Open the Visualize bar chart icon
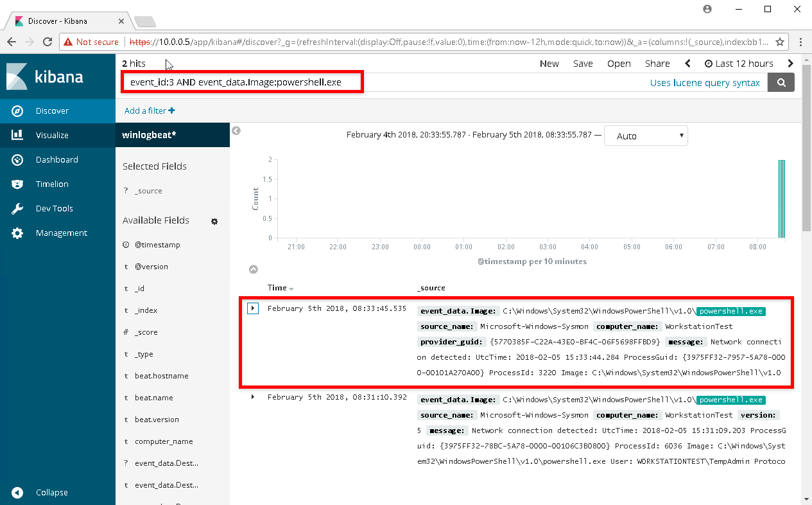This screenshot has width=812, height=505. pyautogui.click(x=18, y=136)
